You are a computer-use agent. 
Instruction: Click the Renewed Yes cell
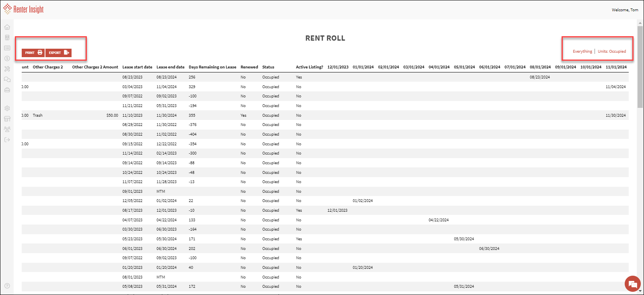244,116
